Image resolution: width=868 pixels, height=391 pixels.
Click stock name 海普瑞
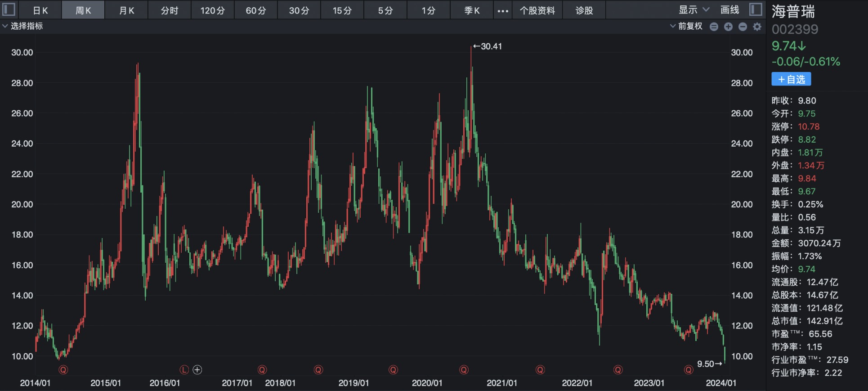[x=793, y=12]
